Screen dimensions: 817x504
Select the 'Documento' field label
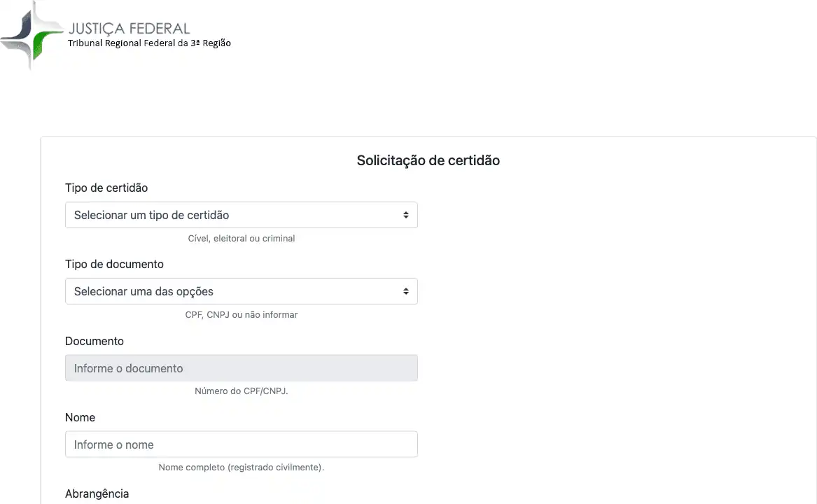pos(95,342)
